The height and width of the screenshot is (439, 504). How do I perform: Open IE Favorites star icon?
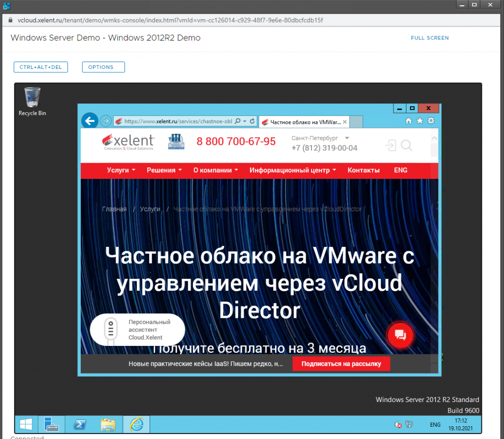[420, 121]
